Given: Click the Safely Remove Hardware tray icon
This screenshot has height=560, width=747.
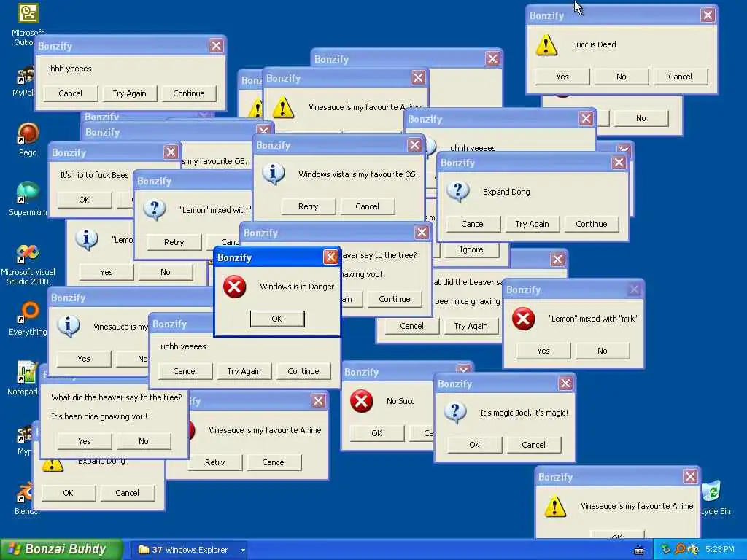Looking at the screenshot, I should (667, 549).
